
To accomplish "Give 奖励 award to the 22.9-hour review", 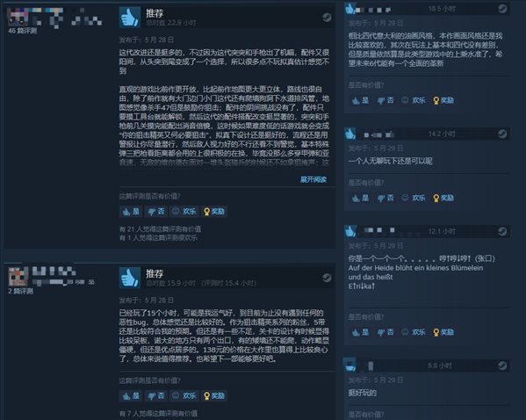I will (x=214, y=212).
